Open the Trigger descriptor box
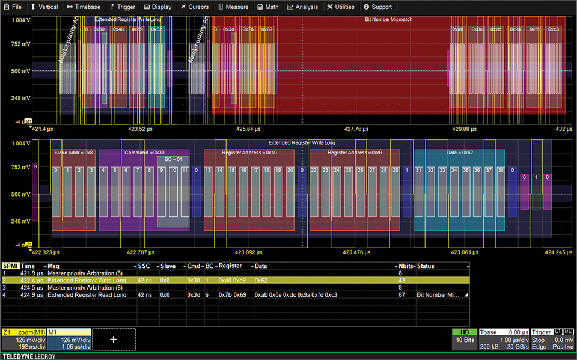This screenshot has height=360, width=577. (552, 339)
